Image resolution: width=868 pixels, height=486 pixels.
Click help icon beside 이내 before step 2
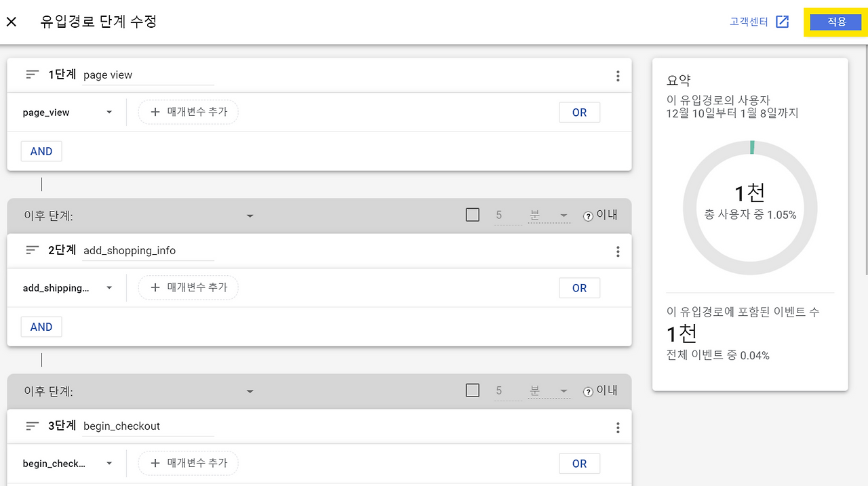pyautogui.click(x=588, y=216)
